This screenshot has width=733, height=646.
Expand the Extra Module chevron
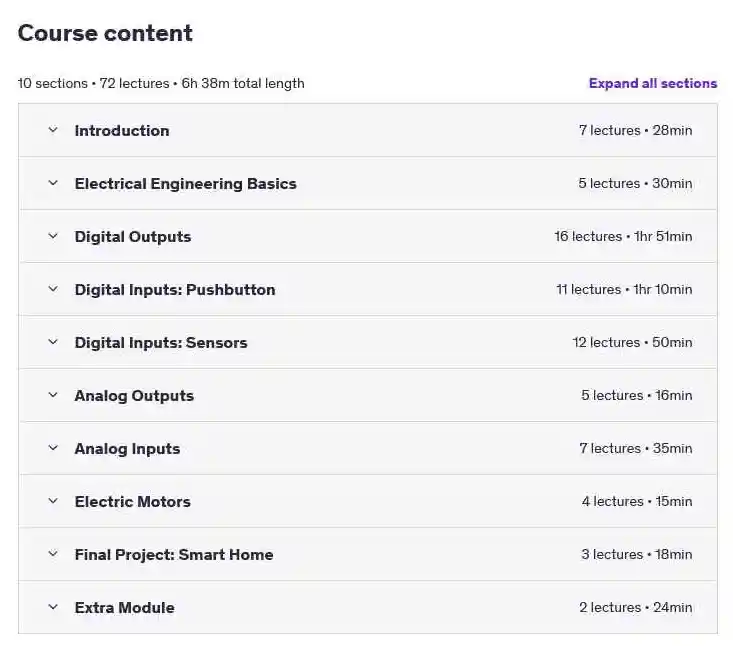[x=53, y=607]
